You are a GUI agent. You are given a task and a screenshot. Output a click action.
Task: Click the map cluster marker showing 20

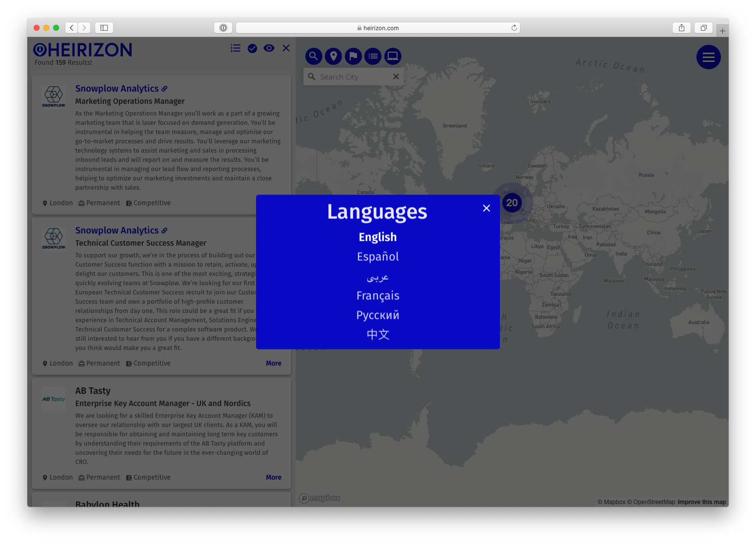pyautogui.click(x=512, y=203)
